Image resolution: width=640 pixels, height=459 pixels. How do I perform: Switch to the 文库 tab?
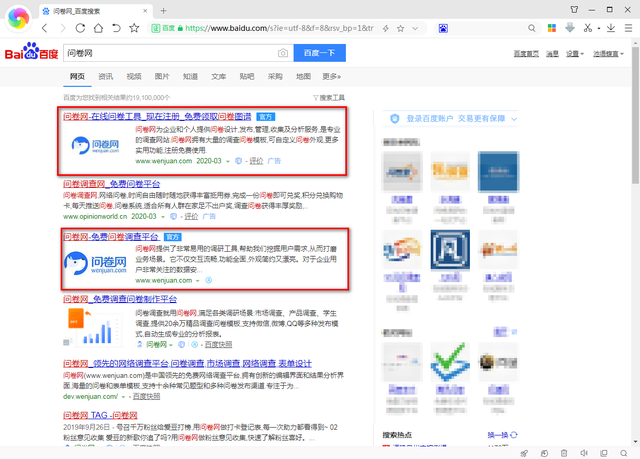coord(218,76)
